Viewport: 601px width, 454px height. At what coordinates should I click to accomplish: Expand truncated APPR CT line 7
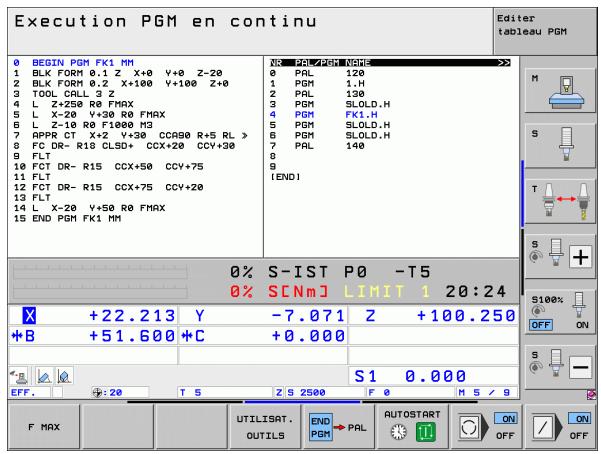(x=245, y=135)
